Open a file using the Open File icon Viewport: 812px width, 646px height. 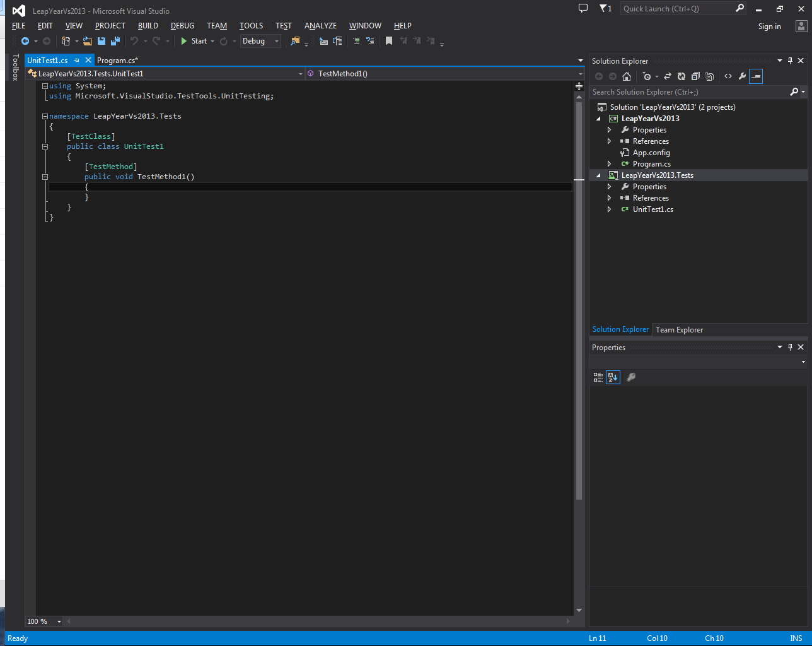pyautogui.click(x=88, y=41)
